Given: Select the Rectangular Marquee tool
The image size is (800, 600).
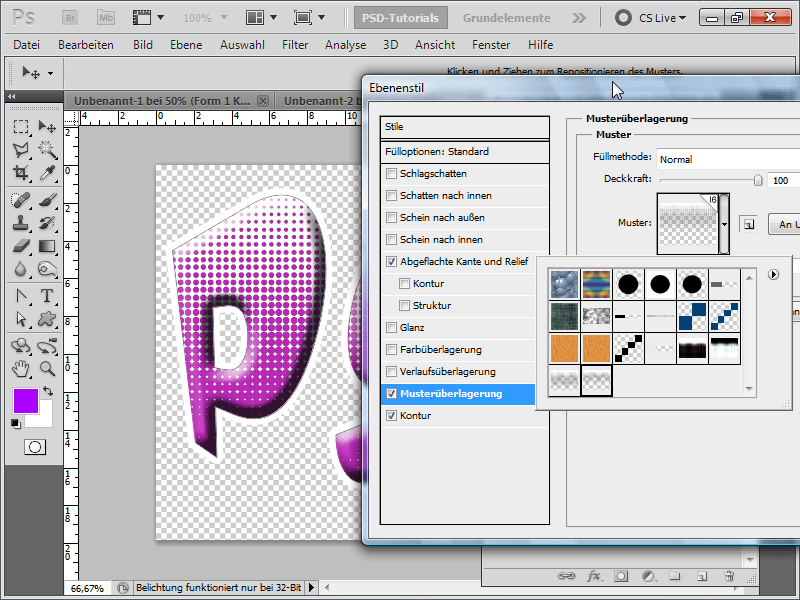Looking at the screenshot, I should [21, 127].
